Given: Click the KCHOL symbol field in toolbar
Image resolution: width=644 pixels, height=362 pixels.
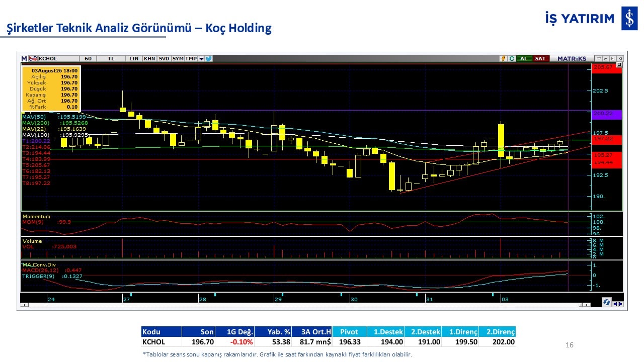Looking at the screenshot, I should coord(58,58).
